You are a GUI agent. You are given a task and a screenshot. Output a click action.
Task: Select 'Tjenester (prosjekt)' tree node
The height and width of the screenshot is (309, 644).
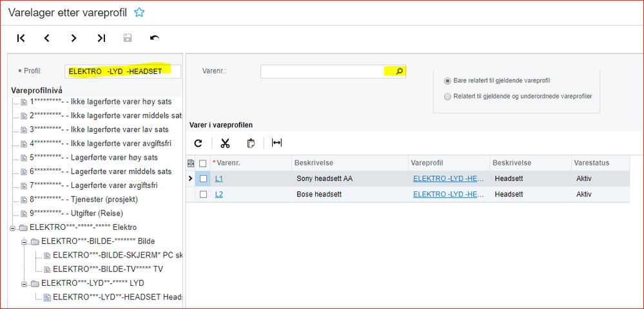coord(84,200)
